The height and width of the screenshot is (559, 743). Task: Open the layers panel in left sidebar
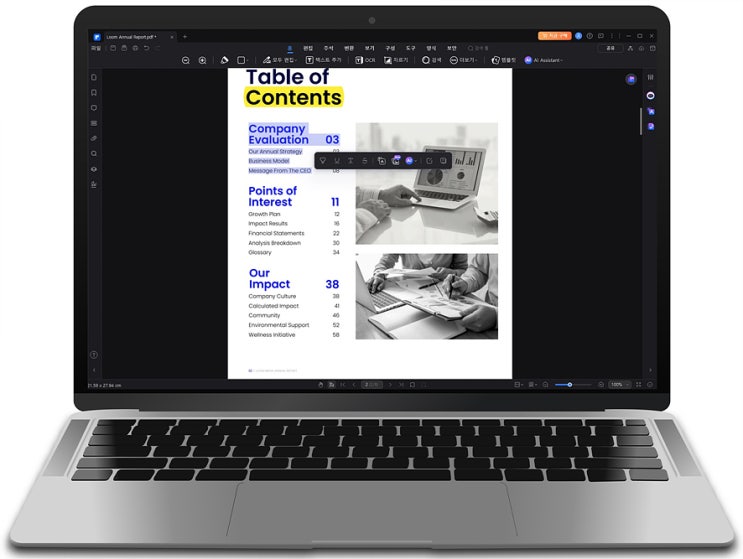(x=94, y=169)
